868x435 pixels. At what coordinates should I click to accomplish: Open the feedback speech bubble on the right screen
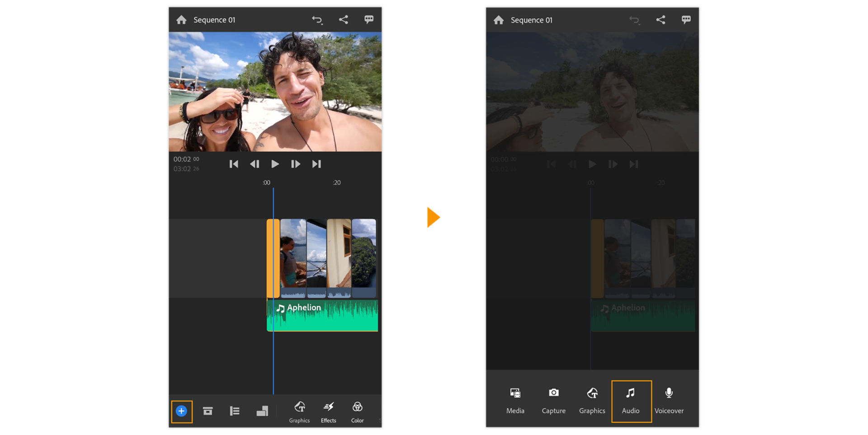tap(686, 19)
